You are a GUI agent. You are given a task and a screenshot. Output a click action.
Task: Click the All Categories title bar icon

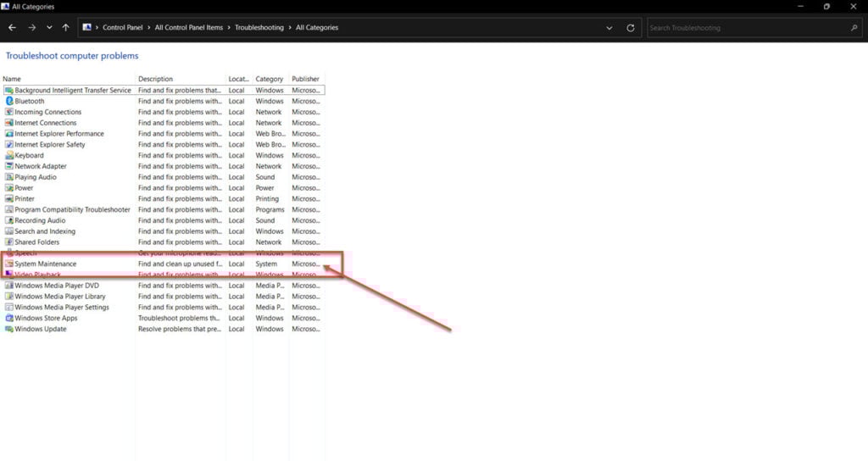[x=5, y=7]
